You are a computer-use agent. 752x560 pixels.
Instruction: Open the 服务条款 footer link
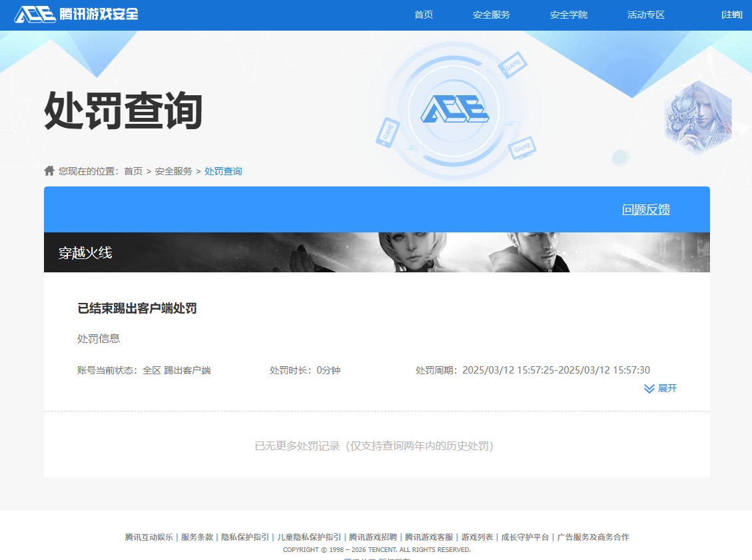click(195, 537)
